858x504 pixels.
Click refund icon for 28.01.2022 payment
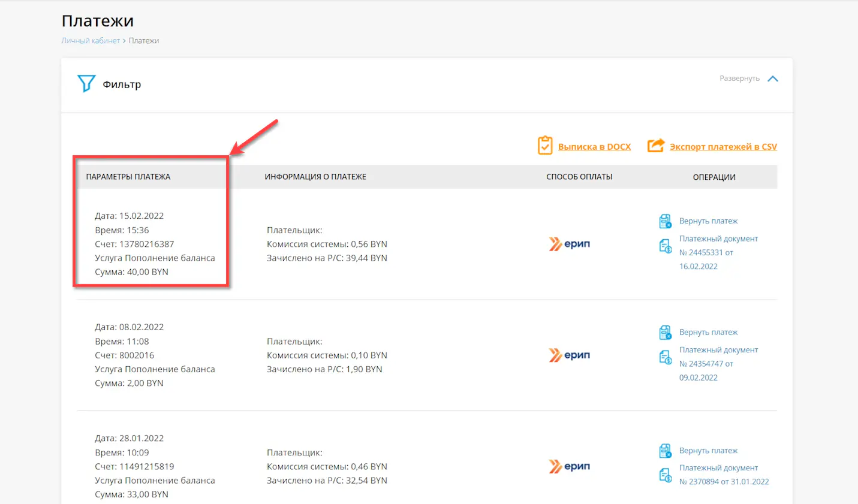tap(665, 451)
